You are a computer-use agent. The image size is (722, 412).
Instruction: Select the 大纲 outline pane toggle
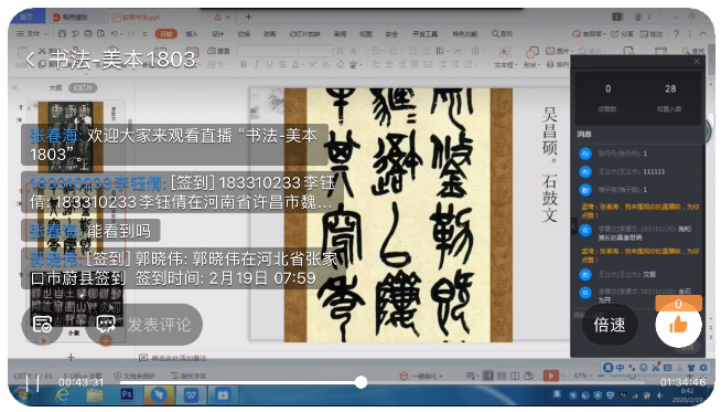click(56, 87)
